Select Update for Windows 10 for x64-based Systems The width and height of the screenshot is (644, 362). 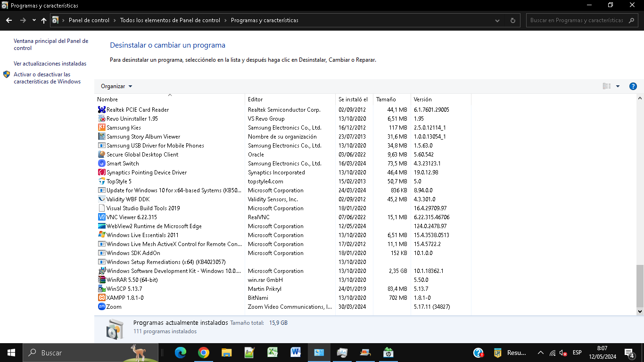(284, 190)
